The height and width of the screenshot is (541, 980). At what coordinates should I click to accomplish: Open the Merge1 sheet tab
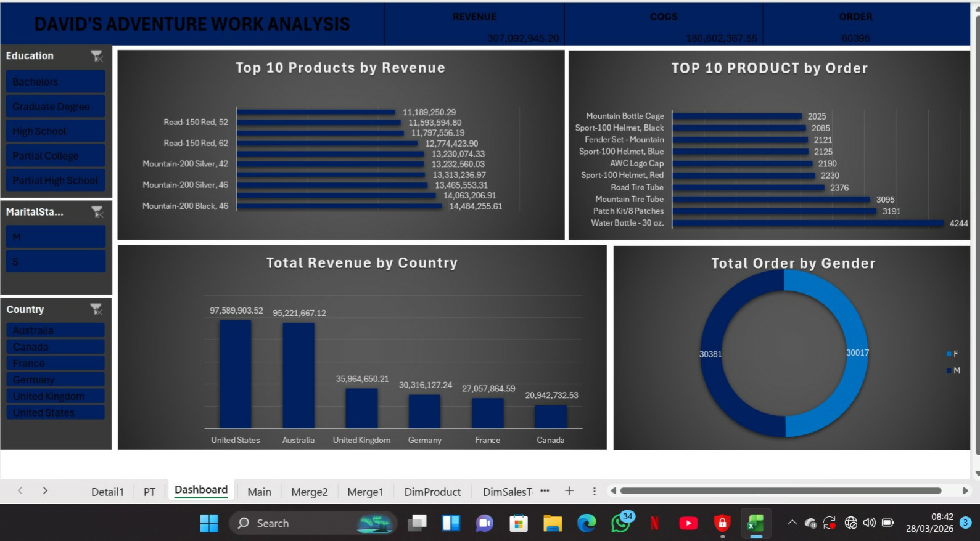365,492
